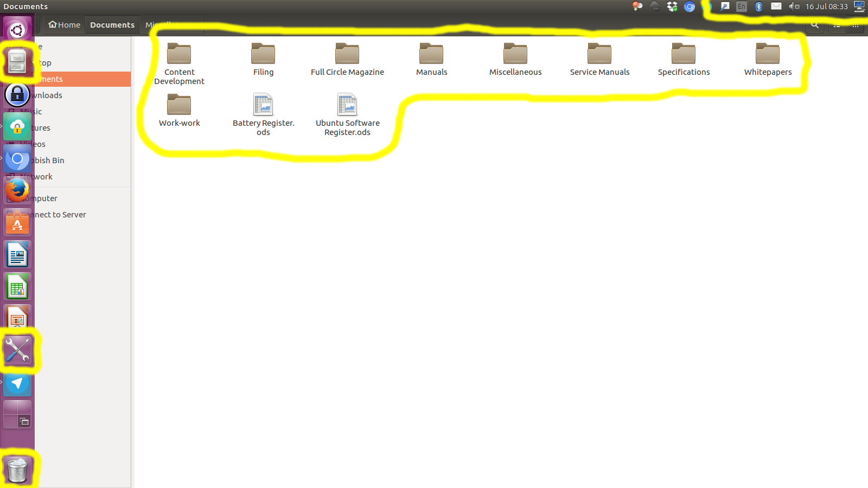Open Telegram from the launcher
This screenshot has width=868, height=488.
(x=17, y=384)
